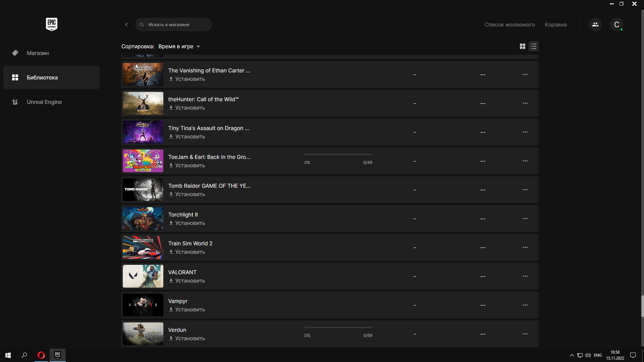
Task: Install Torchlight II
Action: click(x=187, y=223)
